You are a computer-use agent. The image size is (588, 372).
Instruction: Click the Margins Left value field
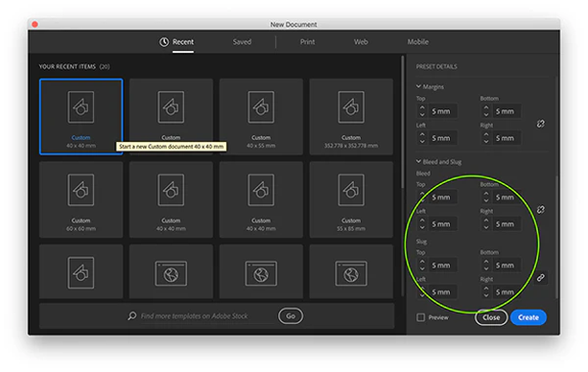[442, 138]
